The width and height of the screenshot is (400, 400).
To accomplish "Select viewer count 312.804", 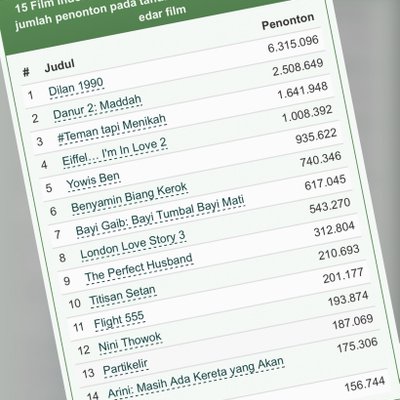I will tap(334, 229).
